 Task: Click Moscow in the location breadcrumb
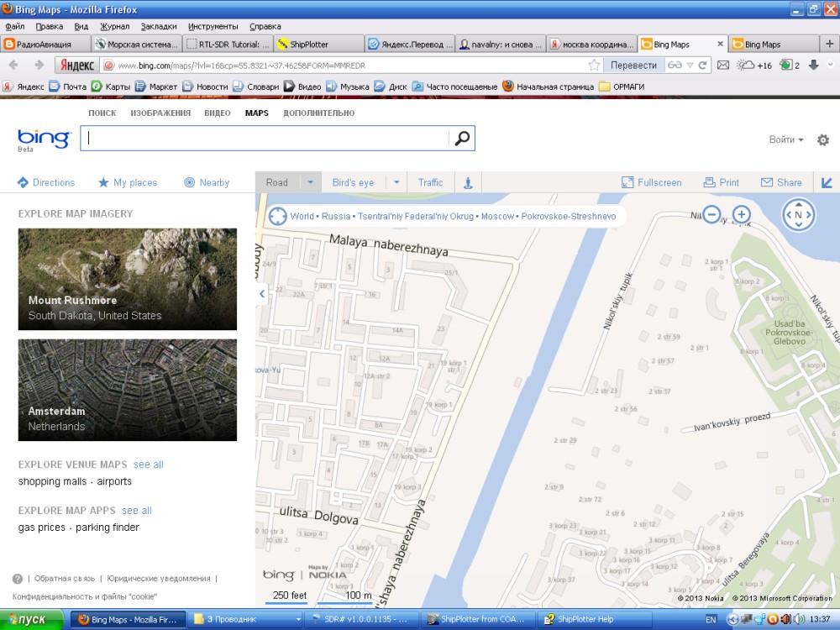pos(497,217)
